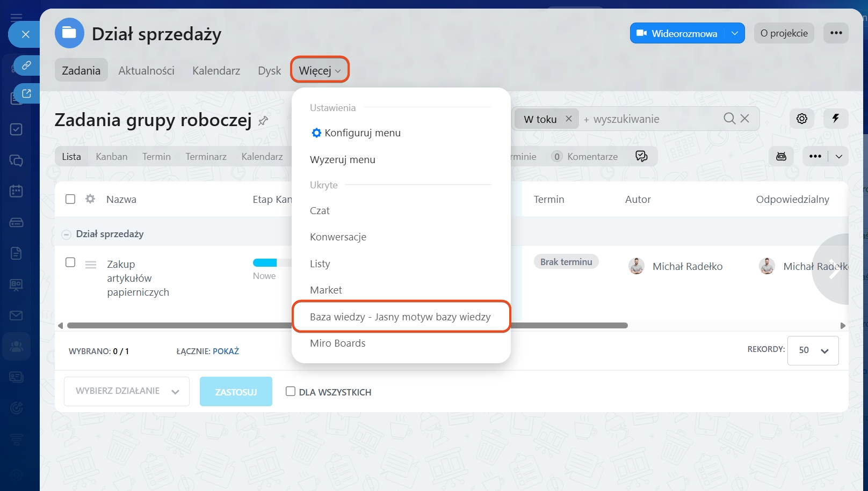Open the REKORDY 50 page-size dropdown

coord(813,350)
